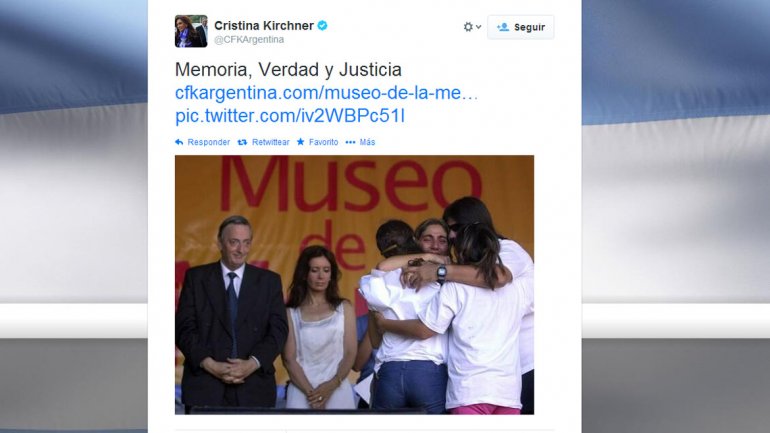Follow the account with Seguir button

521,27
